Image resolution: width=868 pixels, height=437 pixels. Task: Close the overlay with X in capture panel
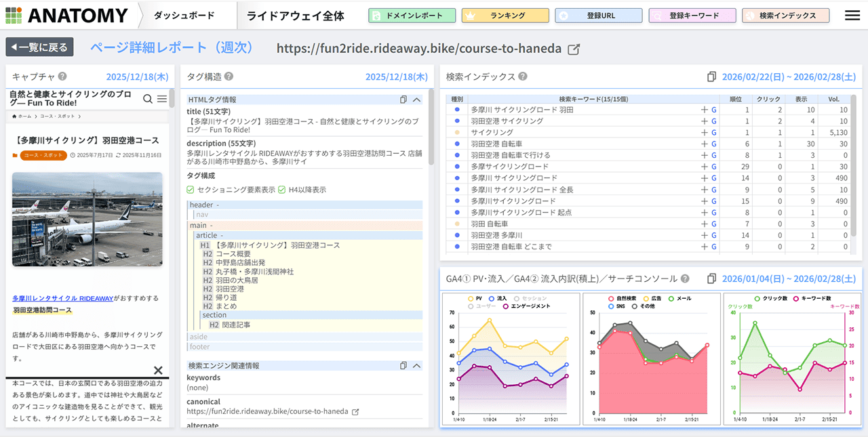click(158, 370)
